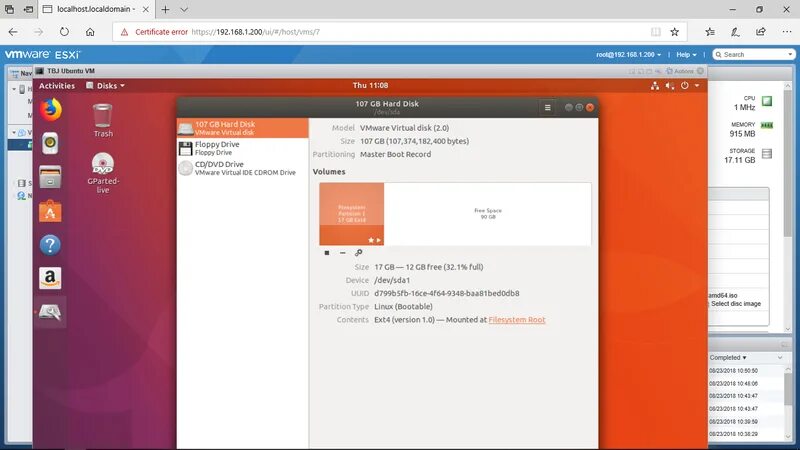Unmount partition with the stop button
The height and width of the screenshot is (450, 800).
point(327,253)
